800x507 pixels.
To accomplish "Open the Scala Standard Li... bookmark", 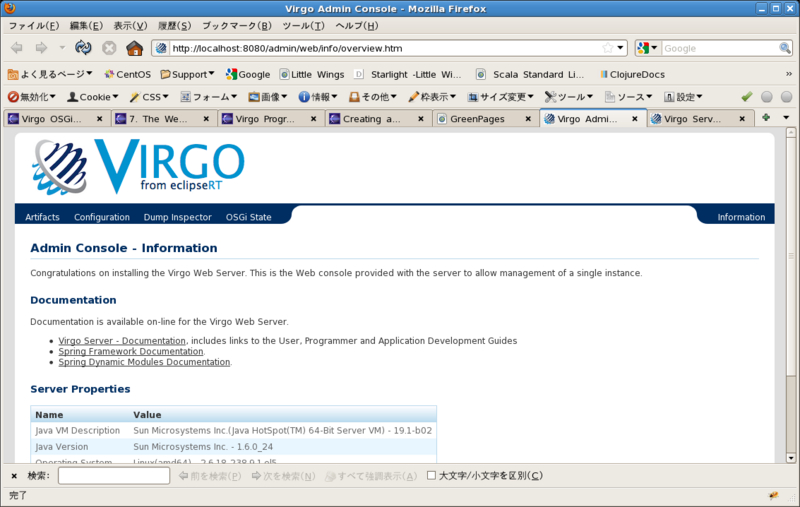I will point(530,74).
